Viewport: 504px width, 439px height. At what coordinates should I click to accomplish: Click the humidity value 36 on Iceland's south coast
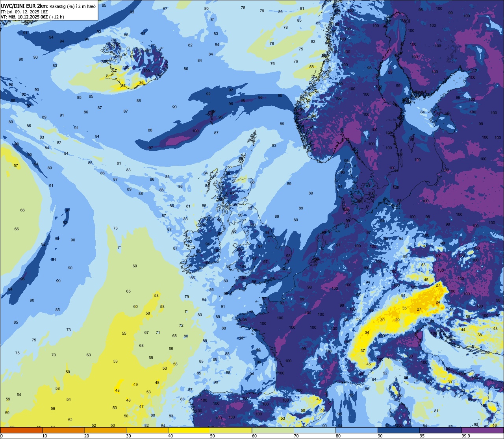(x=142, y=83)
